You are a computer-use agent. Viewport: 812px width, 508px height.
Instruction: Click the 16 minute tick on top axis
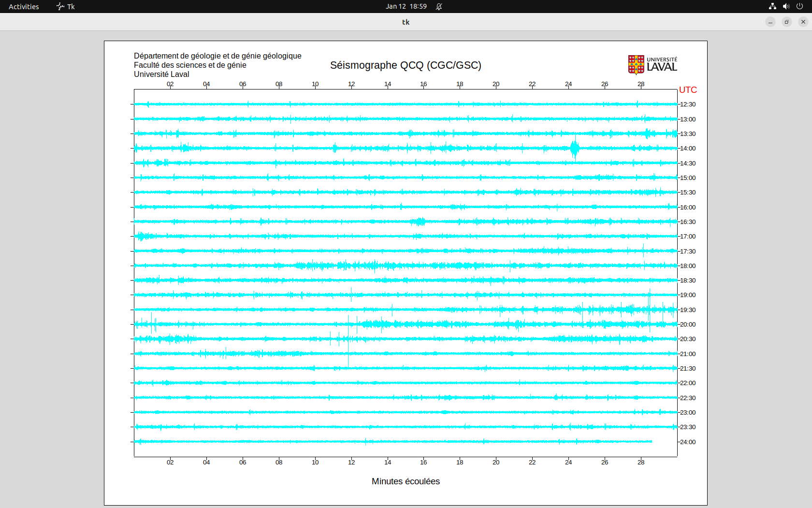[x=423, y=84]
